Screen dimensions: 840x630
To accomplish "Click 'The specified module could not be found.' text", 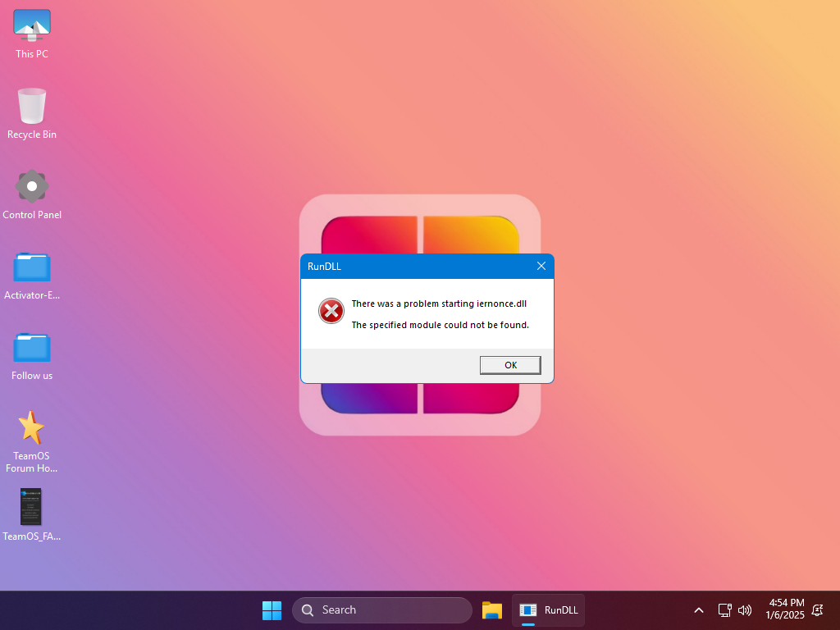I will click(x=440, y=325).
